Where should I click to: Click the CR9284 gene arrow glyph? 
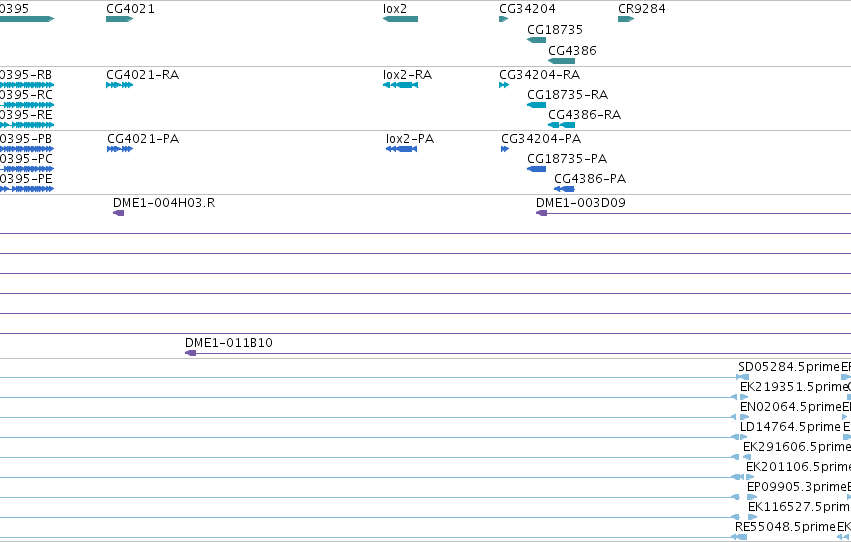(626, 19)
